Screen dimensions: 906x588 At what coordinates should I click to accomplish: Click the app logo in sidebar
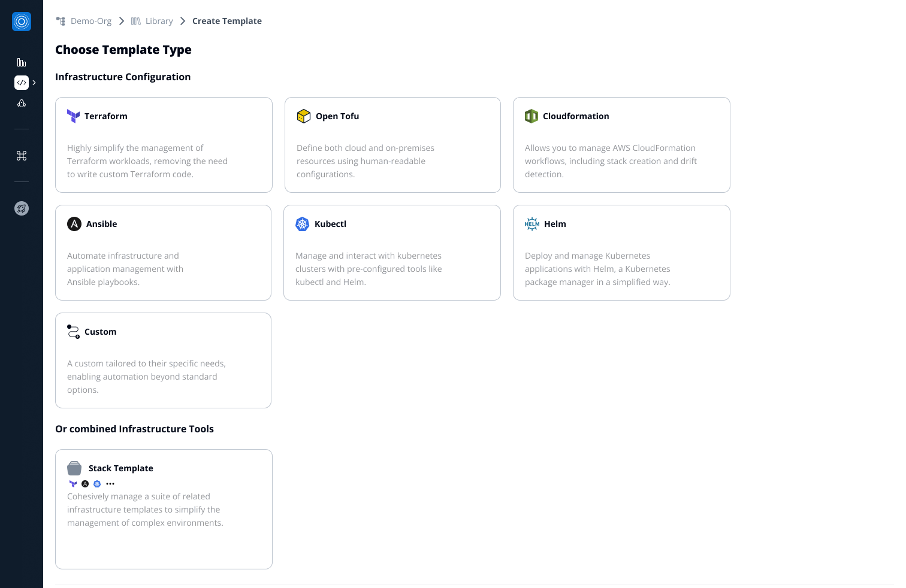[22, 22]
